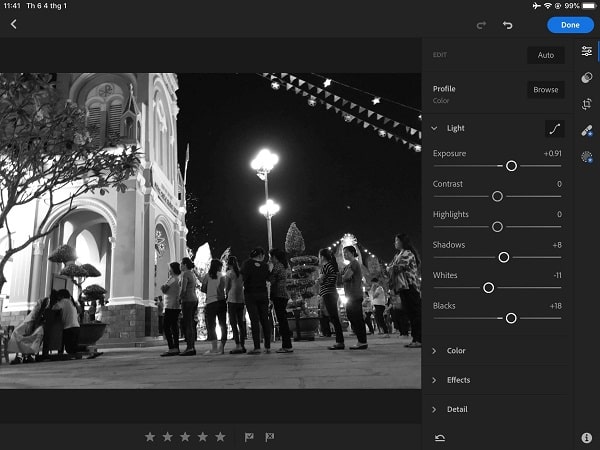The height and width of the screenshot is (450, 600).
Task: Click the Whites value -11
Action: (558, 276)
